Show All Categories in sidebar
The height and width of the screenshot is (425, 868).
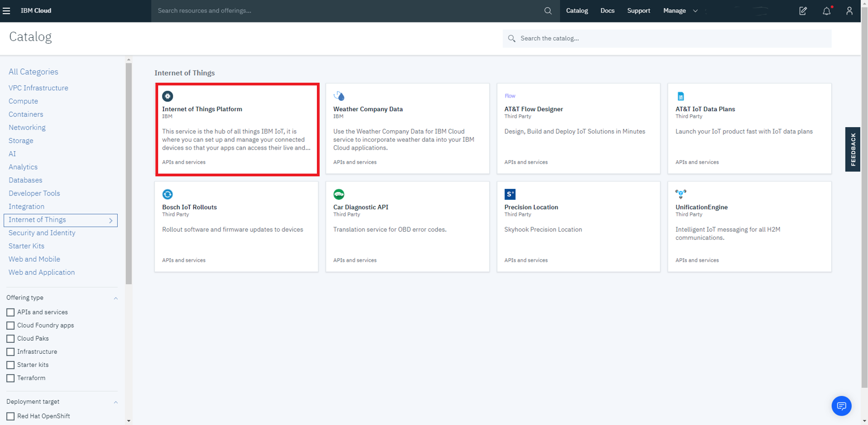click(x=33, y=72)
